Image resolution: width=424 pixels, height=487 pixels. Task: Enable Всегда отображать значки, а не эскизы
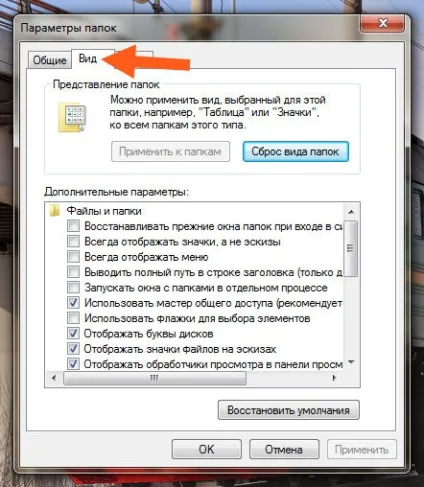(x=73, y=241)
